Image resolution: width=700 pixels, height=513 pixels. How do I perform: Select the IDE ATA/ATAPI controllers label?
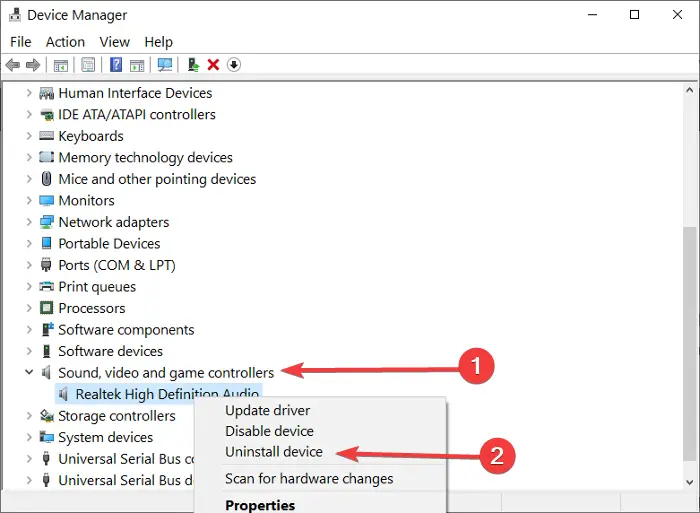click(137, 115)
